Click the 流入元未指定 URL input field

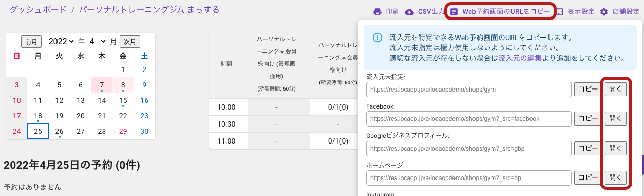pos(469,89)
